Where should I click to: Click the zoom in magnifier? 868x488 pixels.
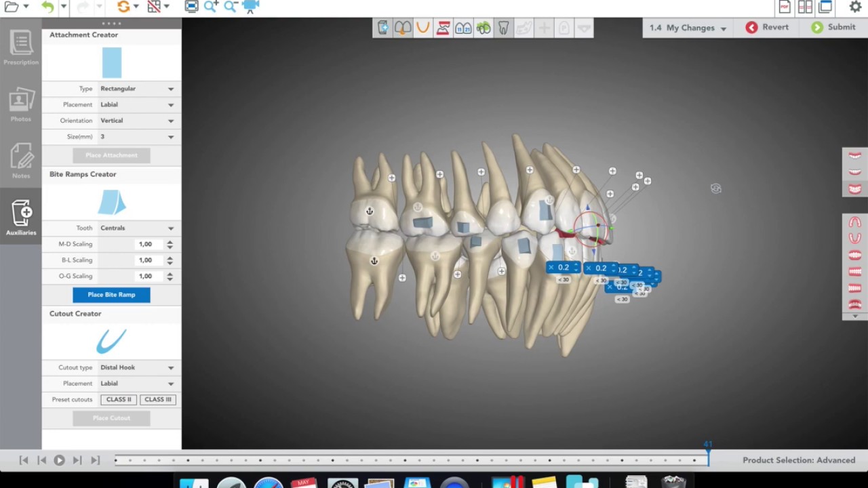[211, 7]
